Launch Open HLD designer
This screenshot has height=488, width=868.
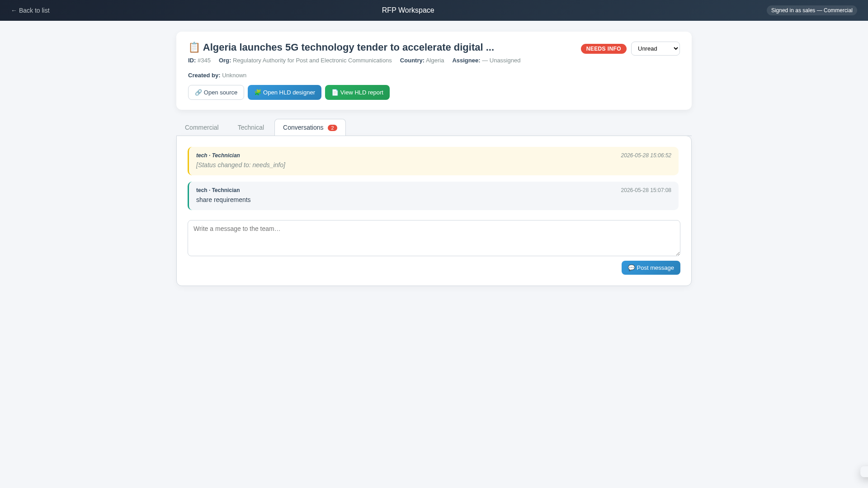pyautogui.click(x=284, y=93)
